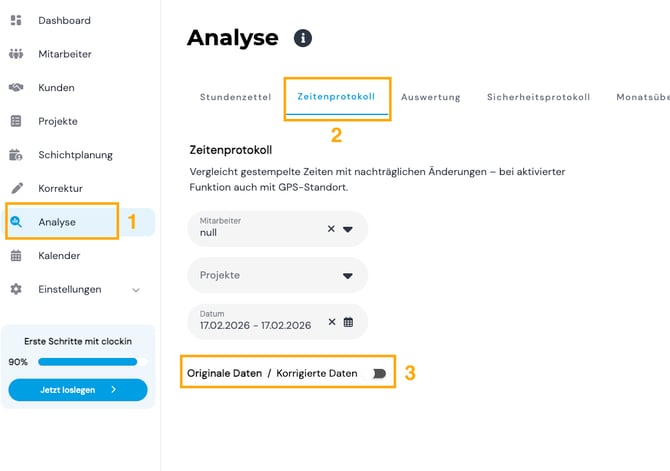Switch to the Auswertung tab
Image resolution: width=670 pixels, height=471 pixels.
pyautogui.click(x=431, y=97)
